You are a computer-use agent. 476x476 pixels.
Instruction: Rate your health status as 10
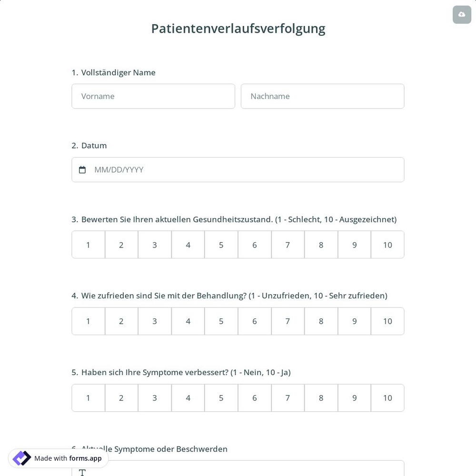coord(387,245)
